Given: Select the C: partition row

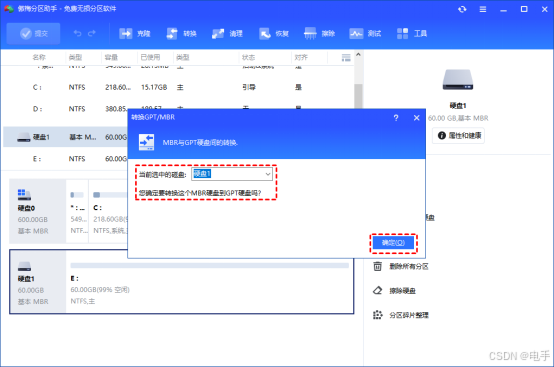Looking at the screenshot, I should click(x=178, y=87).
